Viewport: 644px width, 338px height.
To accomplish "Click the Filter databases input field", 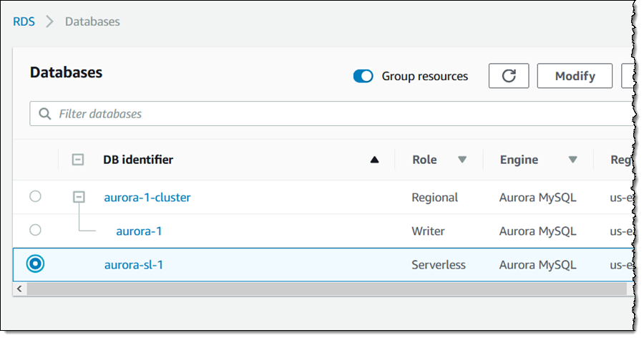I will coord(331,114).
